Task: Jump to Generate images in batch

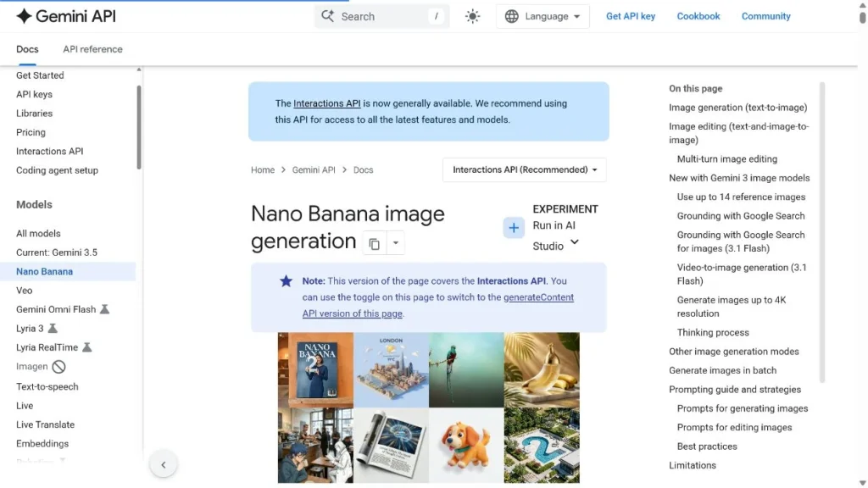Action: point(722,371)
